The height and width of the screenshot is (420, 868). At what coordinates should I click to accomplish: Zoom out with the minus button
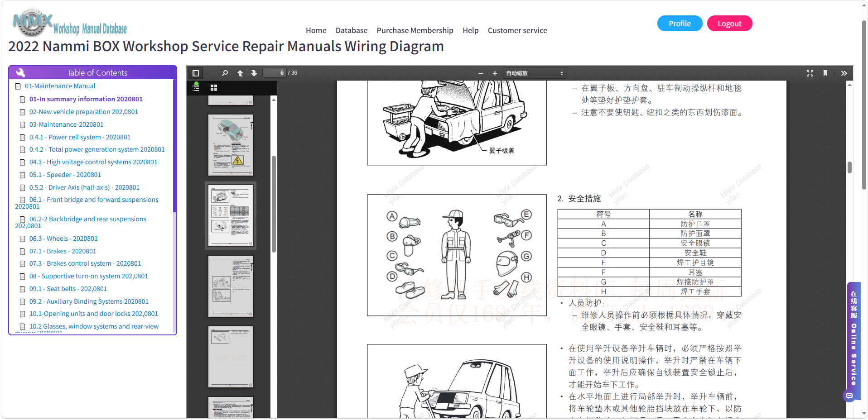481,73
